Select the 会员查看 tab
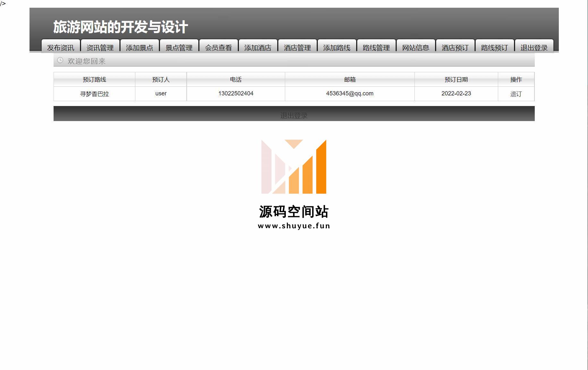The width and height of the screenshot is (588, 370). pyautogui.click(x=218, y=47)
